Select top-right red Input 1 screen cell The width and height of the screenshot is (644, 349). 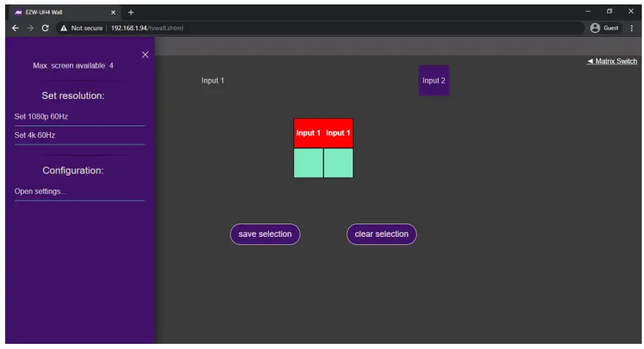[338, 134]
